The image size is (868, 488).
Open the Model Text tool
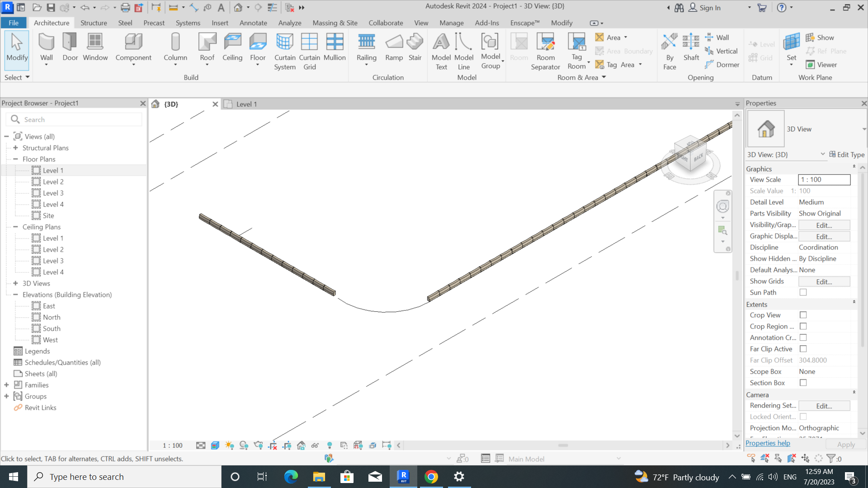[x=441, y=50]
